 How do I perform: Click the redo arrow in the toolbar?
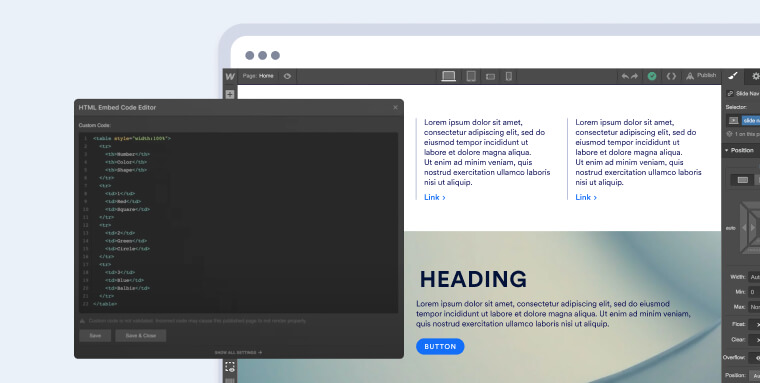click(634, 76)
